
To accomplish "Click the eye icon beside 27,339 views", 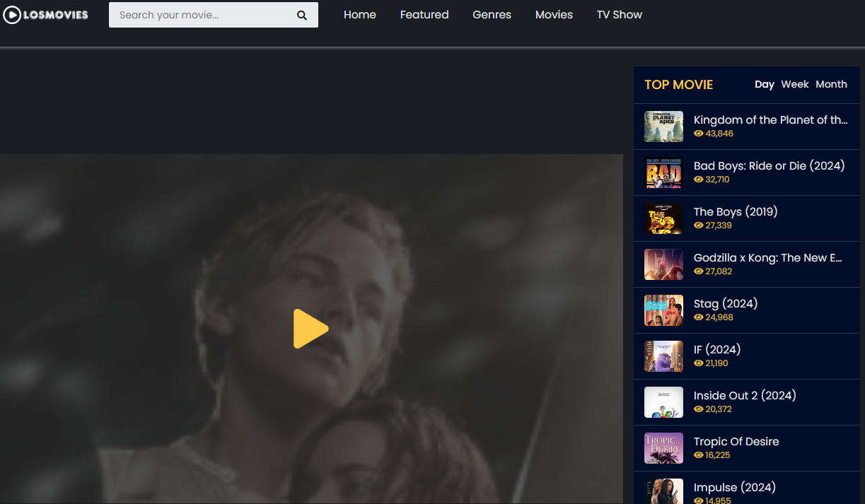I will [x=699, y=225].
